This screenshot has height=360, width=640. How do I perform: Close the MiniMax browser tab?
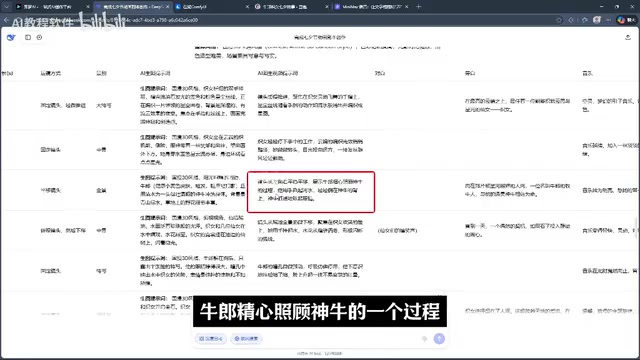point(407,7)
